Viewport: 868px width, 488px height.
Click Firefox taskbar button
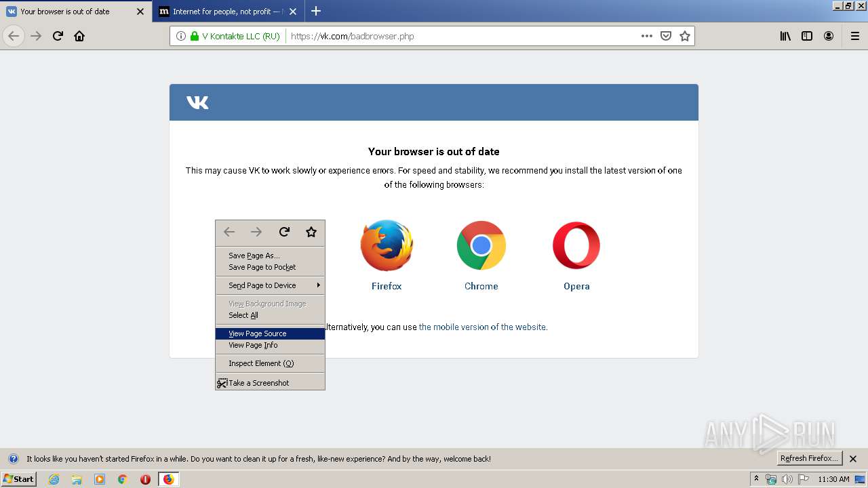coord(168,479)
